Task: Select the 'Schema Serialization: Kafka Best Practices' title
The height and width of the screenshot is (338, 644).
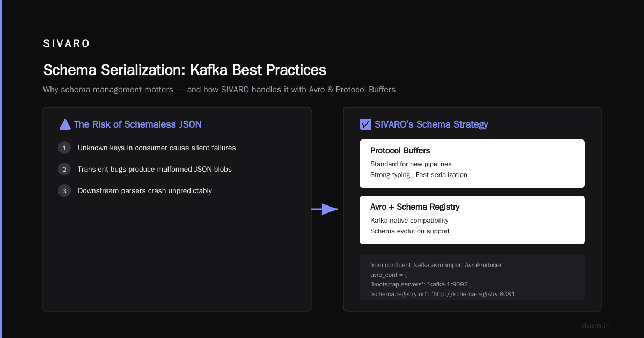Action: (x=185, y=70)
